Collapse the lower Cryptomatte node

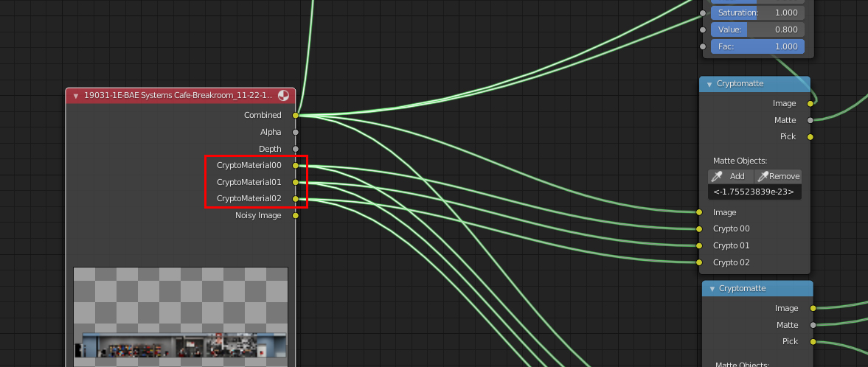712,288
